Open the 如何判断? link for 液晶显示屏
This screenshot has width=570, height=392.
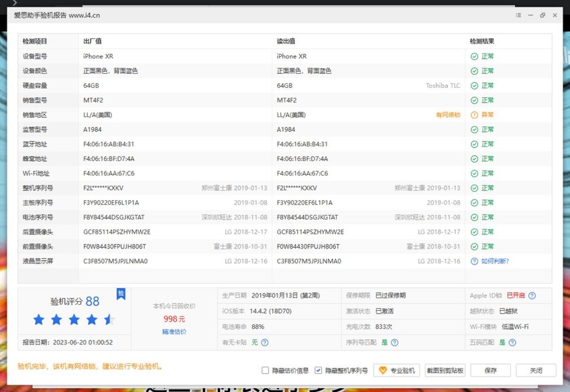(495, 261)
